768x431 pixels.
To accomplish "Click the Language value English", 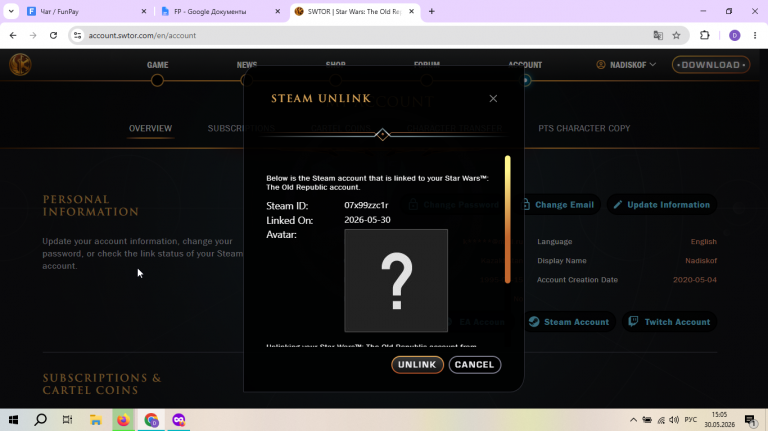I will coord(704,241).
